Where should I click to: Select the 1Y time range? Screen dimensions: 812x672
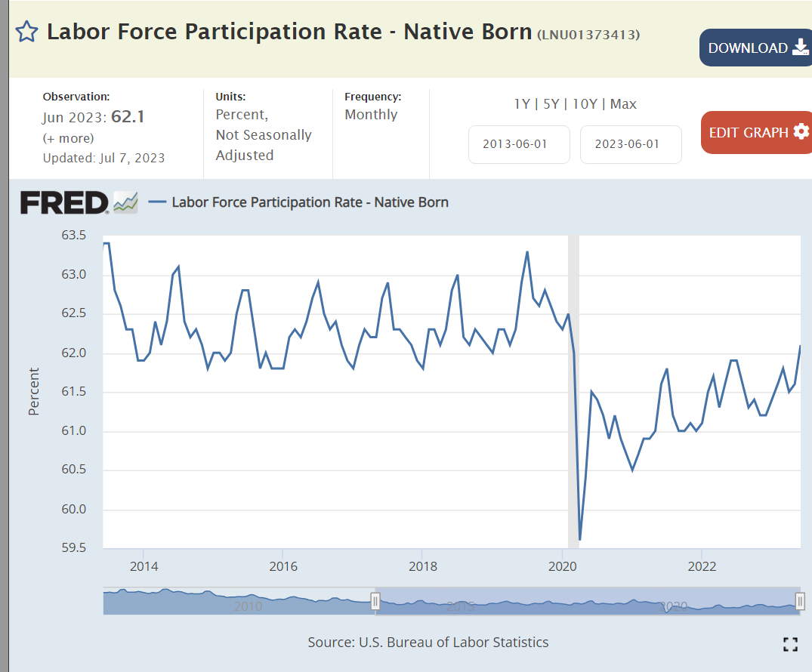tap(522, 104)
